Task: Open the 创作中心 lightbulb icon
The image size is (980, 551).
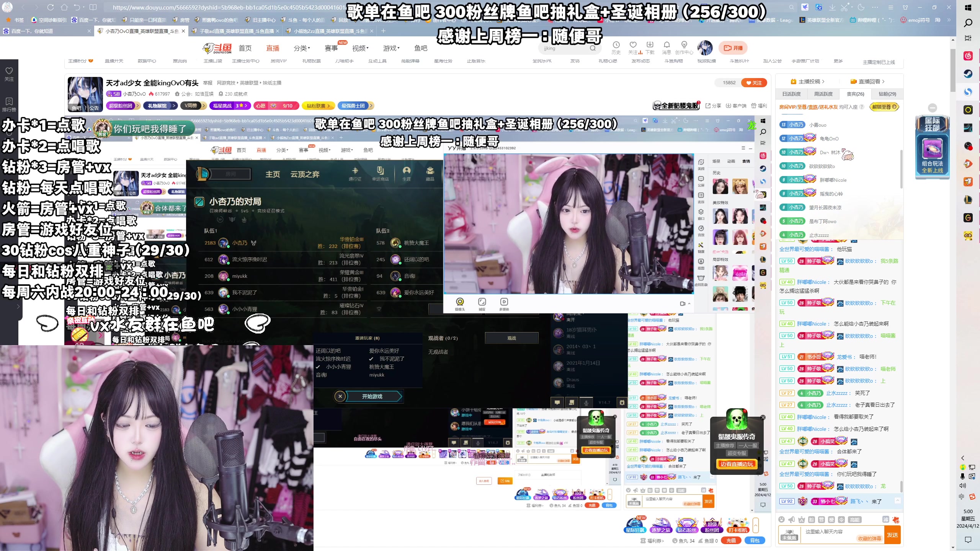Action: 684,47
